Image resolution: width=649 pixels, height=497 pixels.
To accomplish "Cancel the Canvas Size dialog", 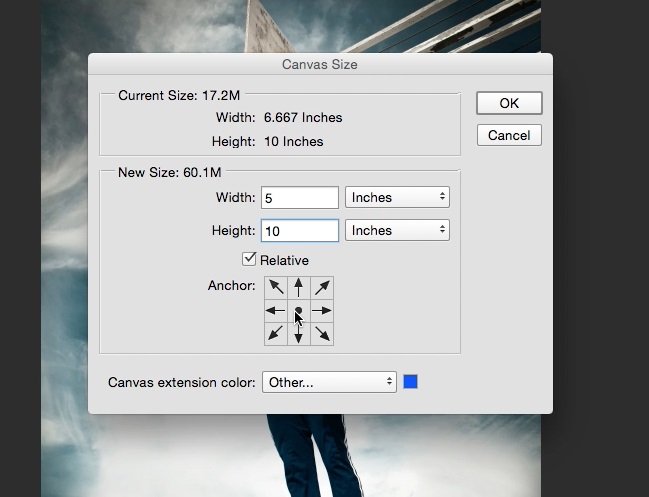I will click(x=509, y=135).
